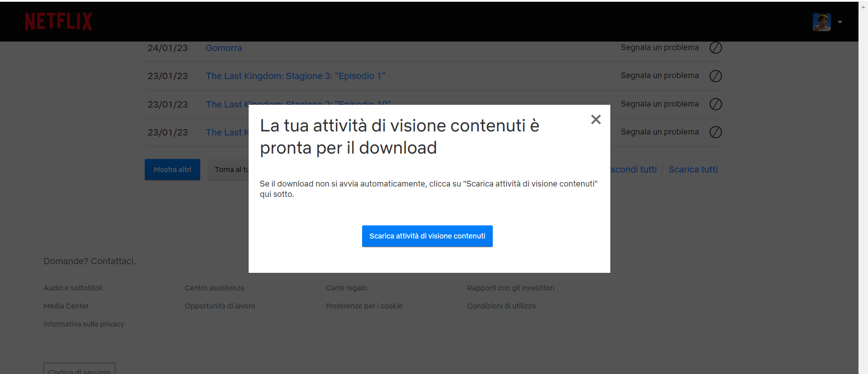The height and width of the screenshot is (374, 868).
Task: Open the profile avatar menu
Action: 821,22
